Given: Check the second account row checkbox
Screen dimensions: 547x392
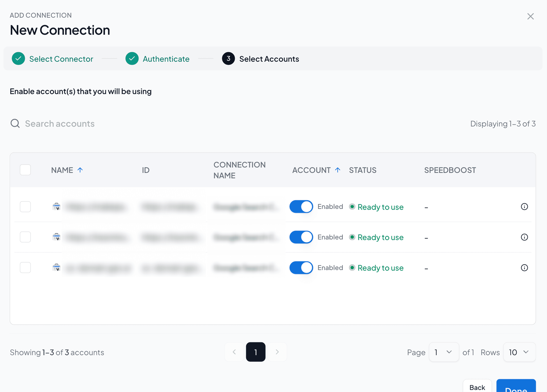Looking at the screenshot, I should (25, 237).
